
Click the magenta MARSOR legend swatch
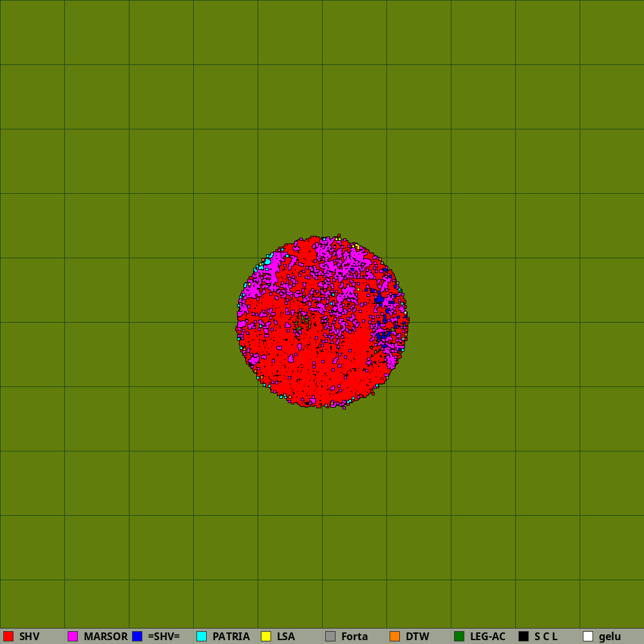(x=73, y=636)
